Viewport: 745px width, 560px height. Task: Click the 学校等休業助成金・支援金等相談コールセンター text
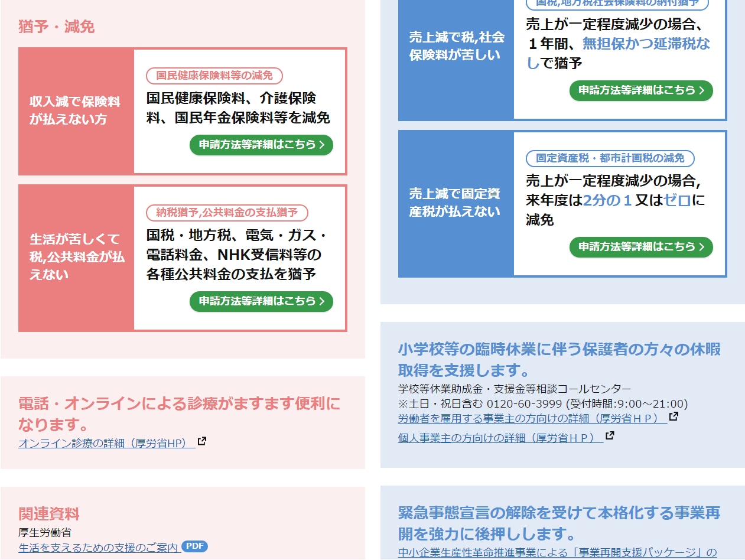tap(515, 389)
